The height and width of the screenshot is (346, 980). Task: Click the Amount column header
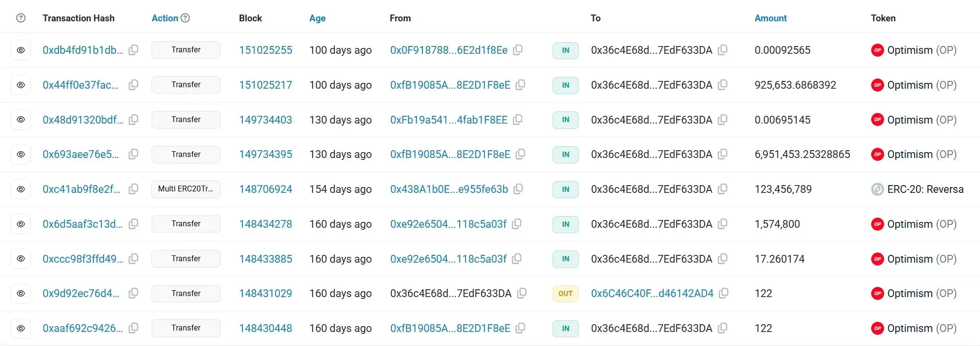click(x=771, y=18)
